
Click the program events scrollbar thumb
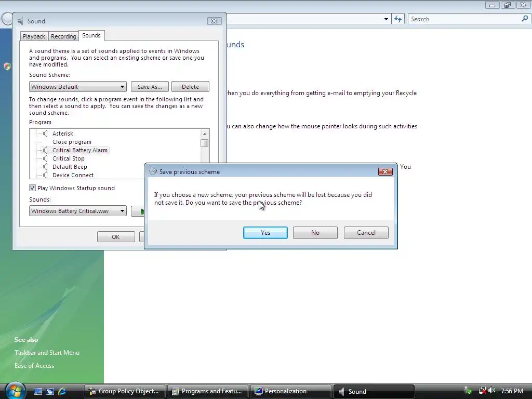[205, 143]
